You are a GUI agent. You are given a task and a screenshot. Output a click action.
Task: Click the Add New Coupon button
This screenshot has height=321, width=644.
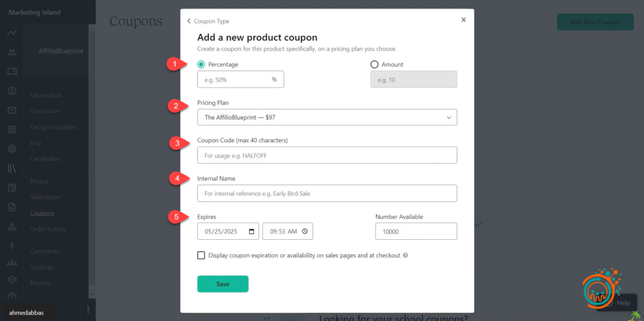click(x=595, y=22)
